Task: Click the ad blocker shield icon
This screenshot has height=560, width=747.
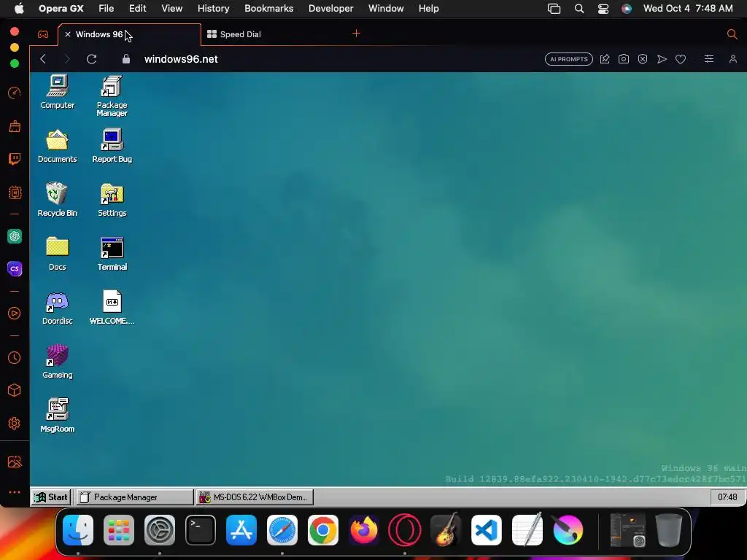Action: [643, 59]
